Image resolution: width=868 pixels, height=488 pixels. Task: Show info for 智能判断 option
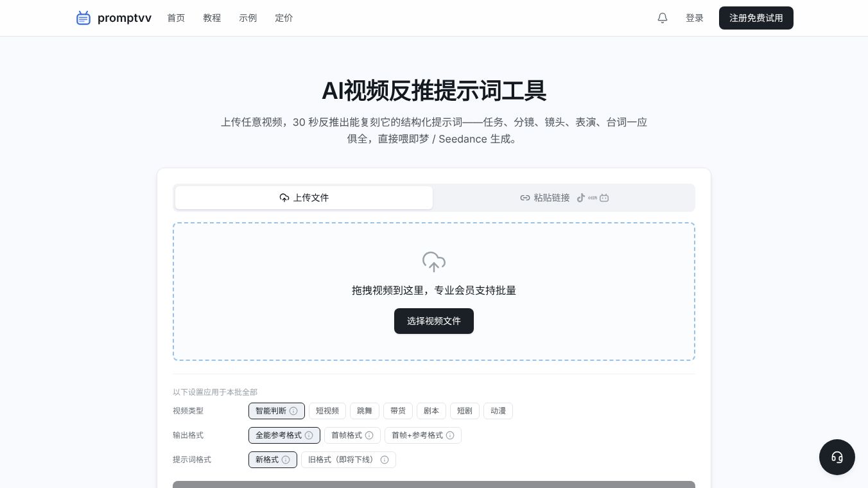(x=293, y=411)
